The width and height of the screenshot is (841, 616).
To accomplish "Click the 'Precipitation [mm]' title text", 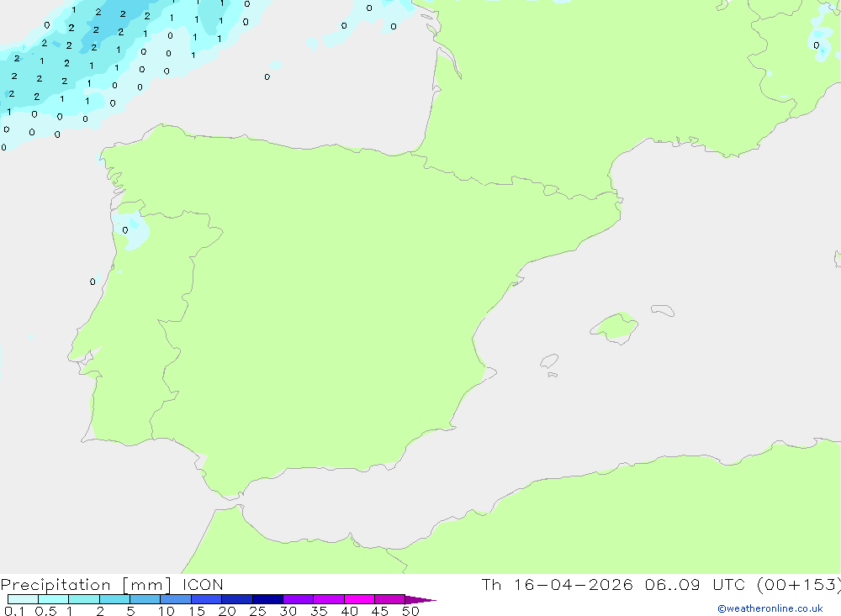I will 86,585.
